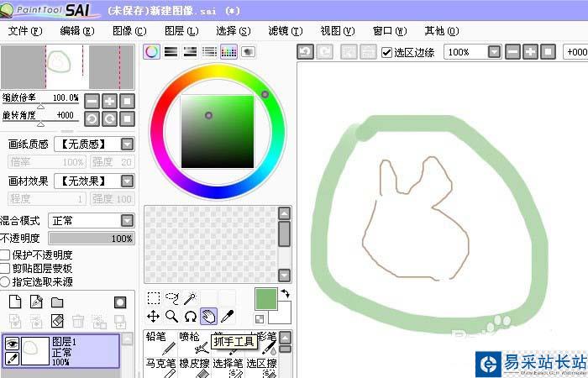This screenshot has height=378, width=588.
Task: Choose the 马克笔 brush
Action: pos(160,368)
